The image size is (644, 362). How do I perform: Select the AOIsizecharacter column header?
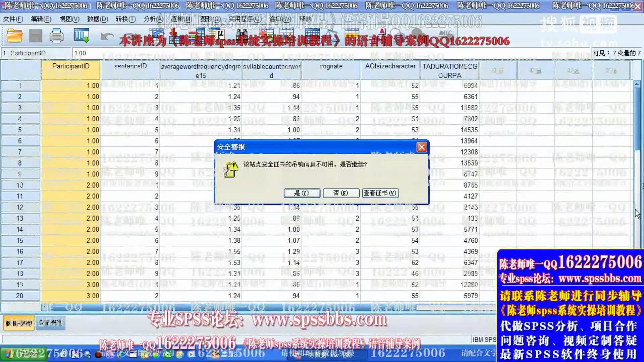pyautogui.click(x=390, y=70)
